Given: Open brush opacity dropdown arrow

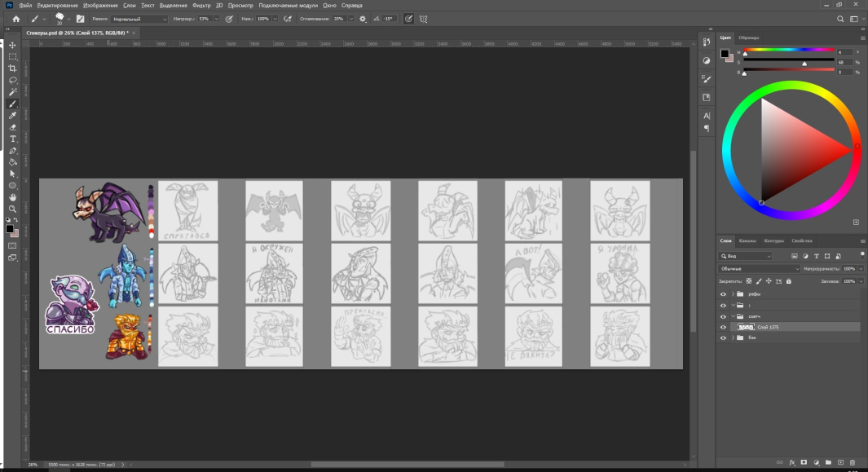Looking at the screenshot, I should click(x=217, y=19).
